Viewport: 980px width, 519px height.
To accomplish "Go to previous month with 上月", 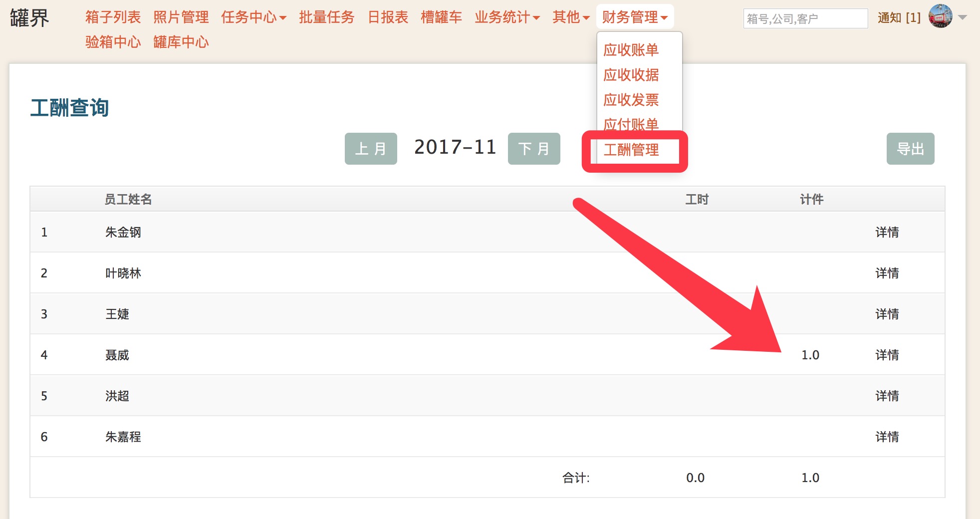I will point(371,149).
